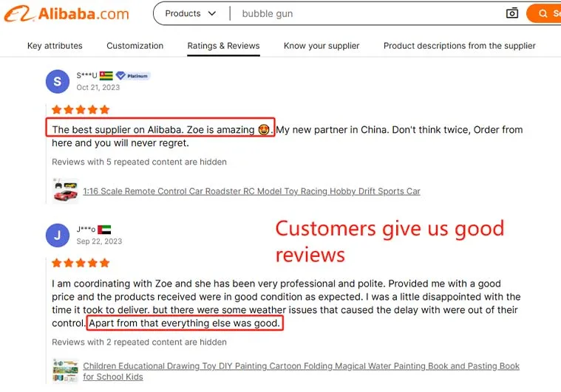Viewport: 561px width, 392px height.
Task: Click the red RC car thumbnail
Action: [x=66, y=191]
